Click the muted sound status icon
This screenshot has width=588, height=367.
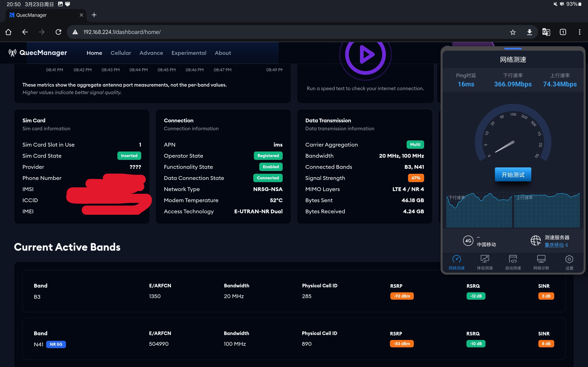[x=555, y=4]
